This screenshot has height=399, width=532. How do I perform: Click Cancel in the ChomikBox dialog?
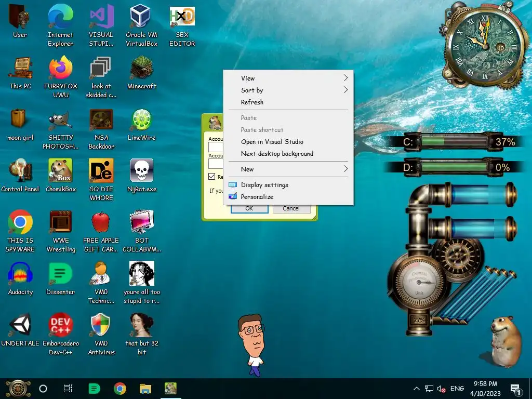click(x=291, y=209)
